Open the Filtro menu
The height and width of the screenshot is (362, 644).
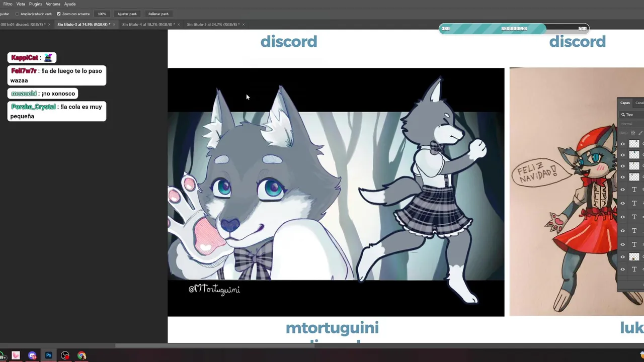[x=8, y=4]
